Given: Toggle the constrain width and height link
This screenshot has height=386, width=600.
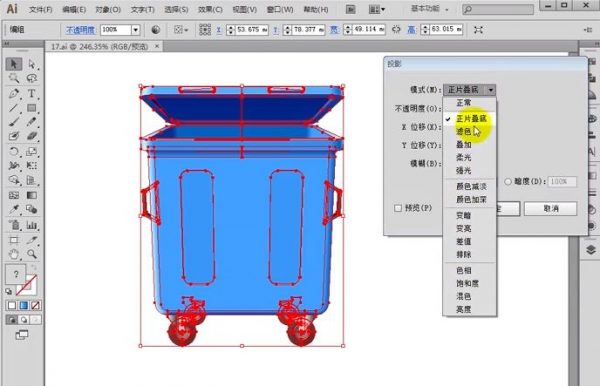Looking at the screenshot, I should 396,29.
